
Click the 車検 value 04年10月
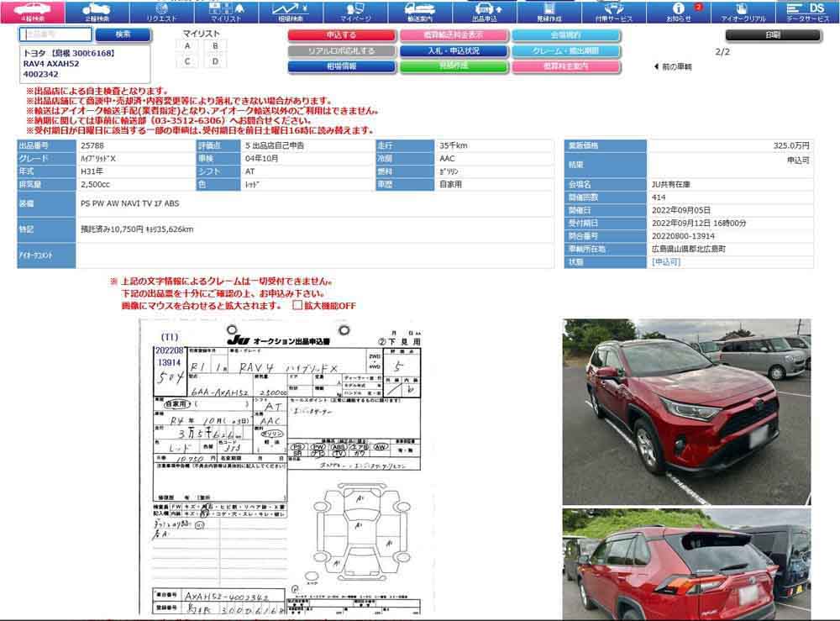point(261,159)
